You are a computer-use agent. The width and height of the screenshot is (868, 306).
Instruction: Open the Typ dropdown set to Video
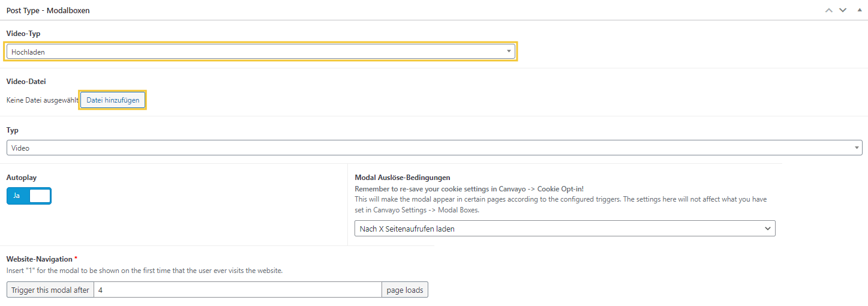pos(434,148)
